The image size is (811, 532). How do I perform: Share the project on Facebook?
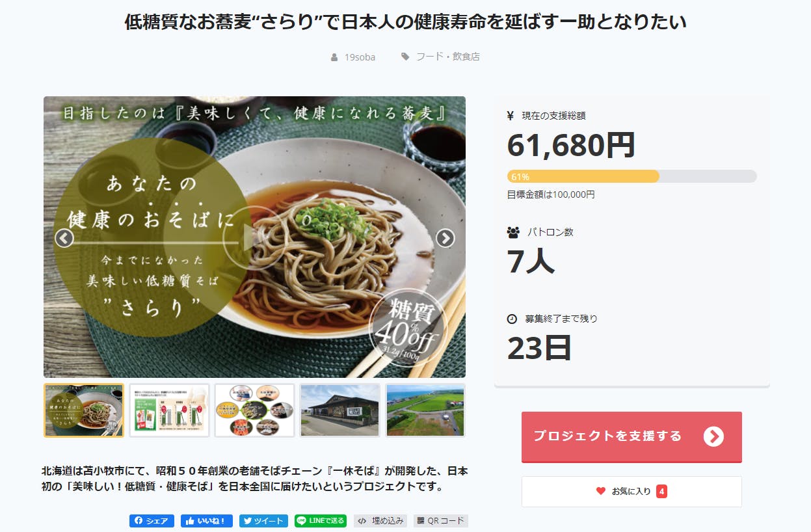click(152, 521)
